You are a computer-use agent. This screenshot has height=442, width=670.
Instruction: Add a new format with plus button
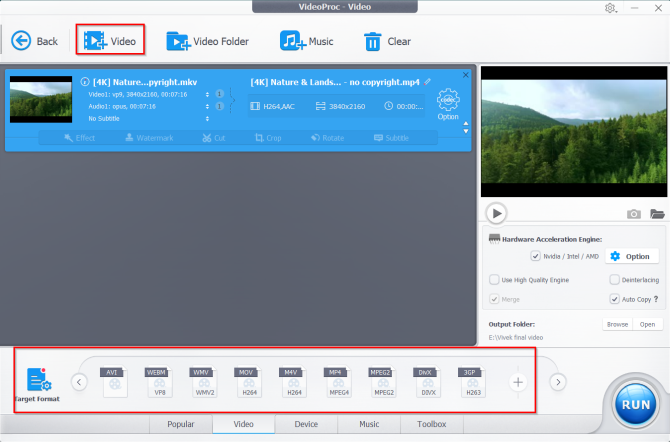click(518, 382)
